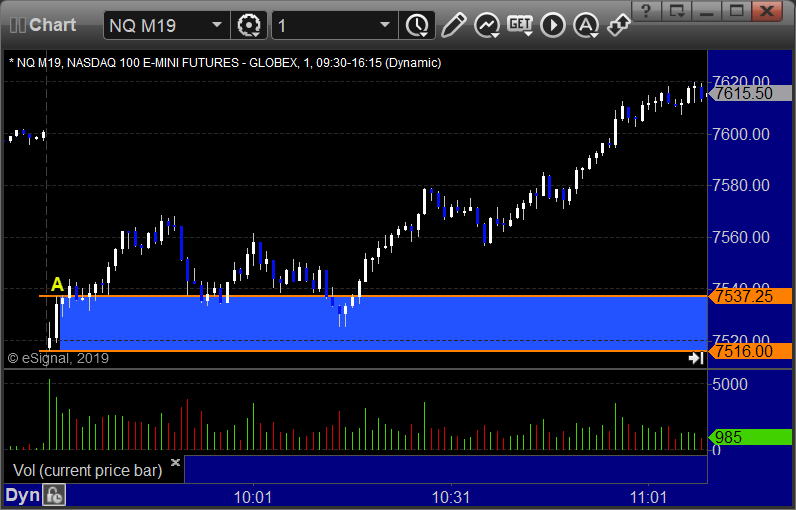Viewport: 796px width, 510px height.
Task: Click the 7600.00 price axis label
Action: [741, 134]
